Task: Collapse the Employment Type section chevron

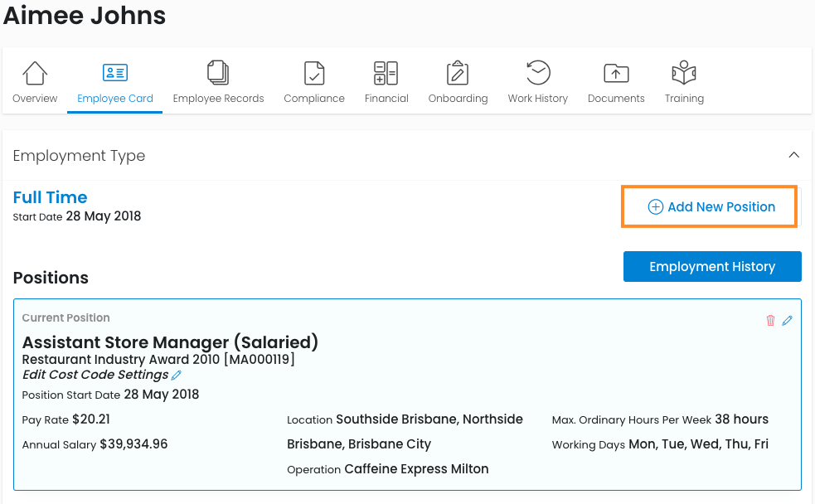Action: pos(793,155)
